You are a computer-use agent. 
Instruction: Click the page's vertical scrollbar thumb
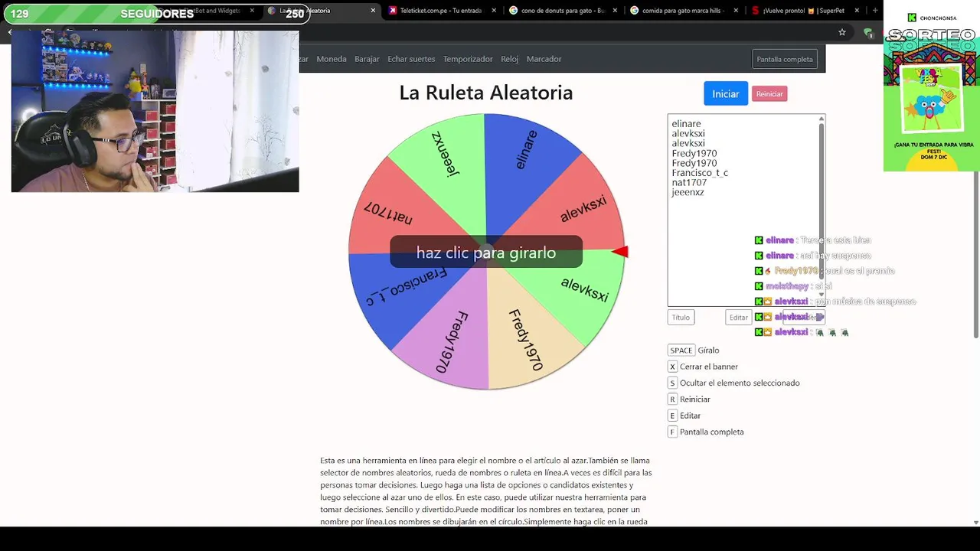(975, 253)
